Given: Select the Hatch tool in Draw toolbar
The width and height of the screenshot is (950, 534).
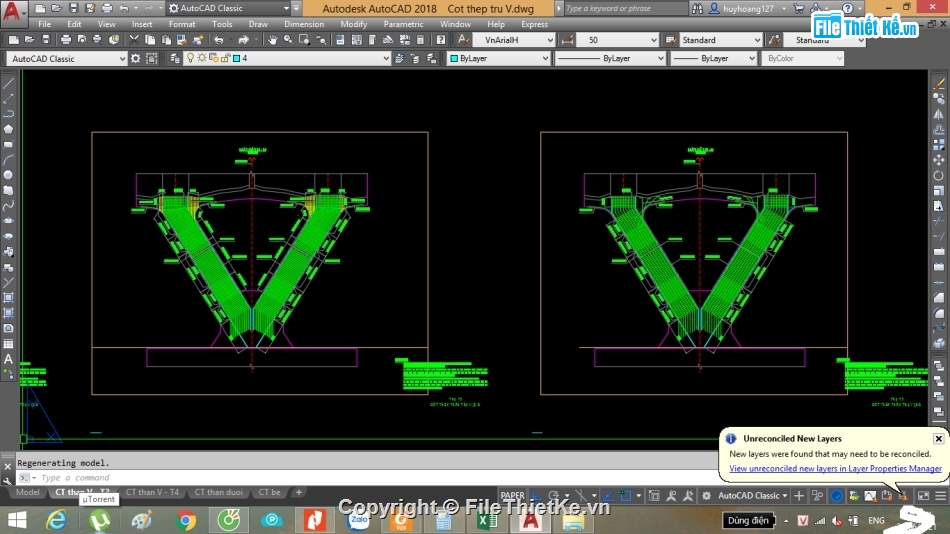Looking at the screenshot, I should (x=8, y=298).
